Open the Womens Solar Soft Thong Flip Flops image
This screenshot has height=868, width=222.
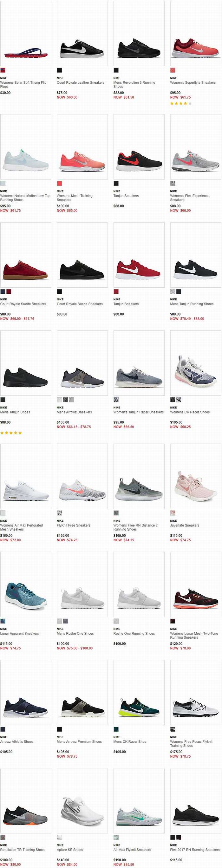click(x=26, y=33)
